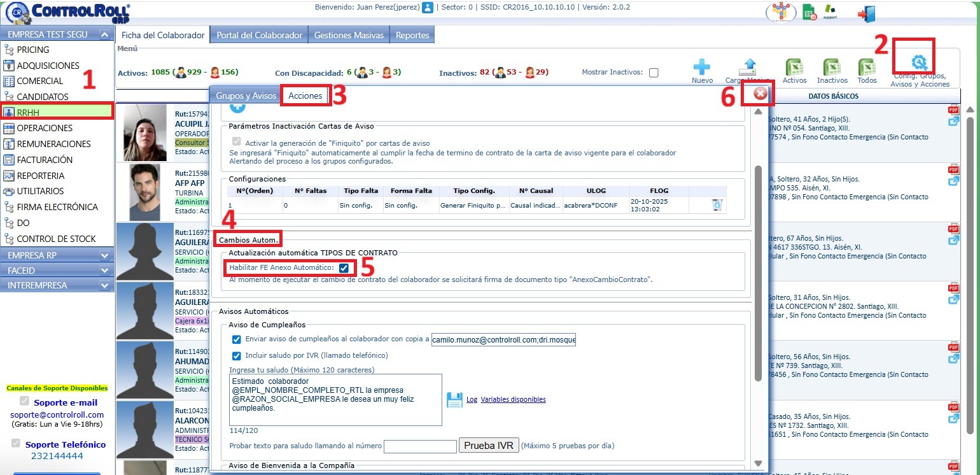980x475 pixels.
Task: Open the Reportes tab
Action: coord(412,35)
